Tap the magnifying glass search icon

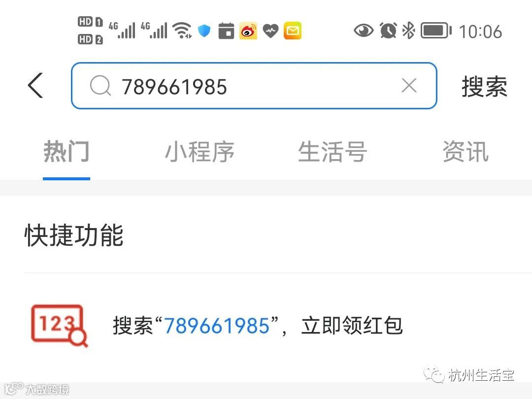100,86
